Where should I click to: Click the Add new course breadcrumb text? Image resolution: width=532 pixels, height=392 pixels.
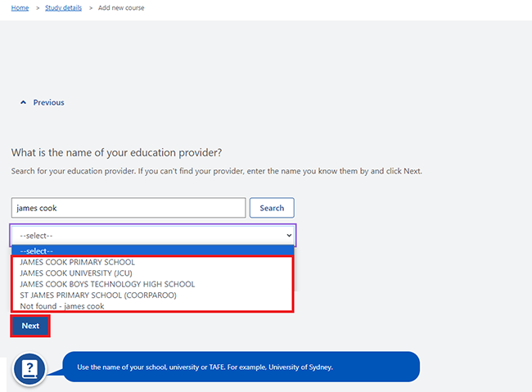click(121, 8)
